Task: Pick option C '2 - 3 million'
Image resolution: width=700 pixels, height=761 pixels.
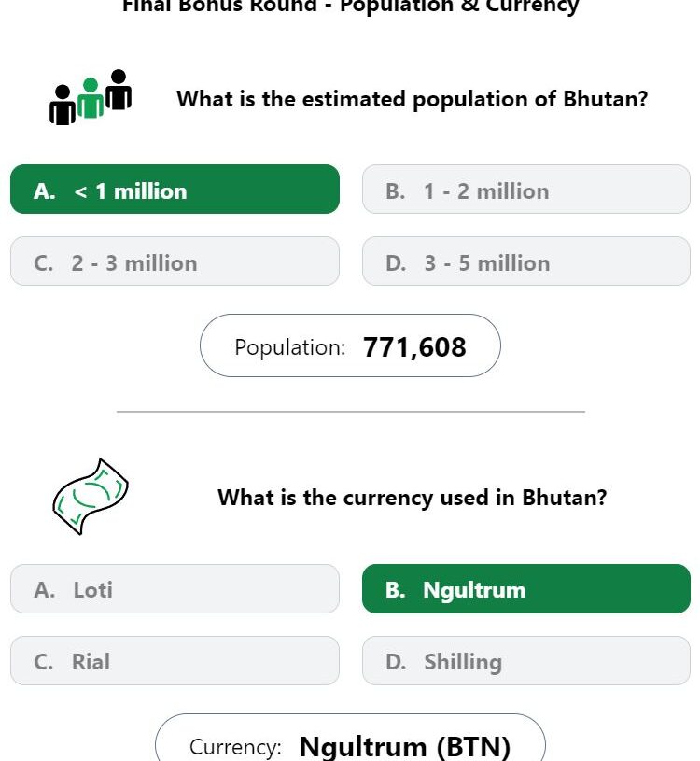Action: pos(175,261)
